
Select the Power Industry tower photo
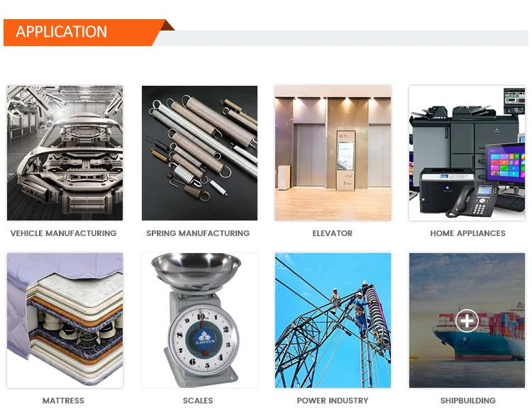tap(333, 320)
